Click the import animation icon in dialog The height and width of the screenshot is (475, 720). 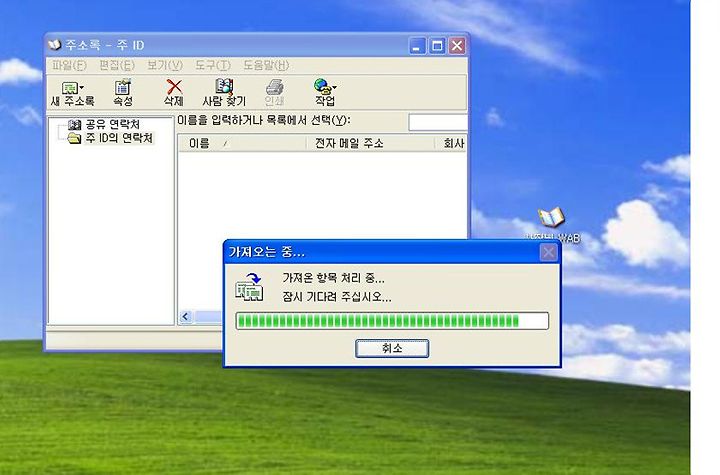click(249, 286)
